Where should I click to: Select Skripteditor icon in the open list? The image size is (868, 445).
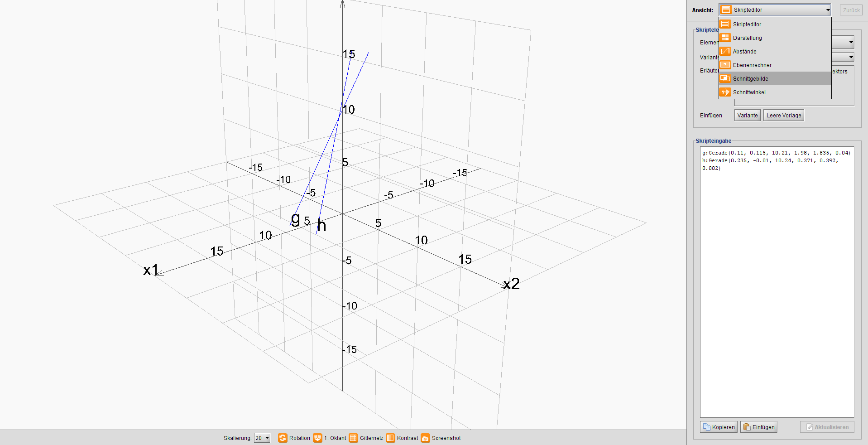[x=725, y=24]
